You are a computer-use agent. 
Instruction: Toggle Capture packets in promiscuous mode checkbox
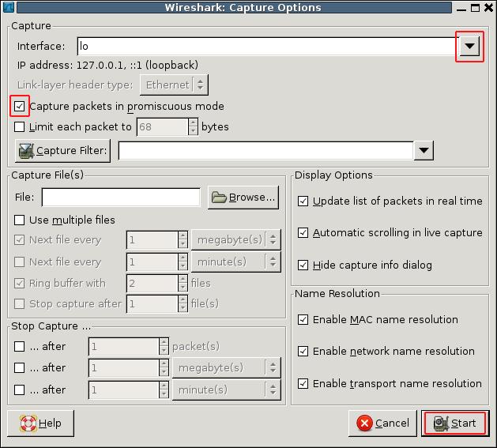tap(19, 106)
